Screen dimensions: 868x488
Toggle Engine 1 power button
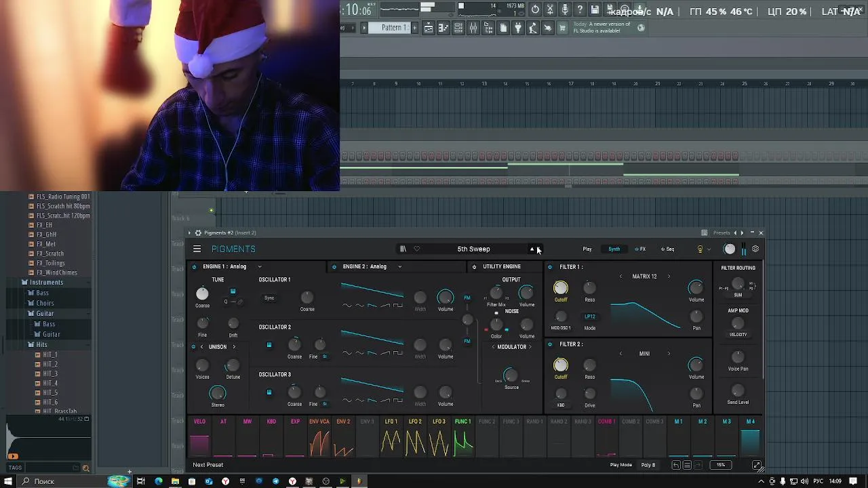pos(195,266)
